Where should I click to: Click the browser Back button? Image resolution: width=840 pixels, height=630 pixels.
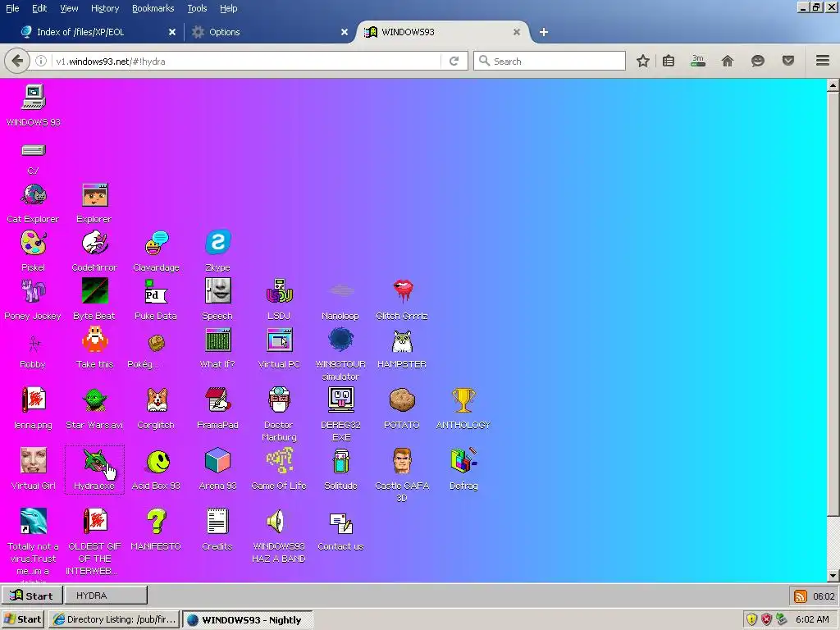click(x=17, y=61)
